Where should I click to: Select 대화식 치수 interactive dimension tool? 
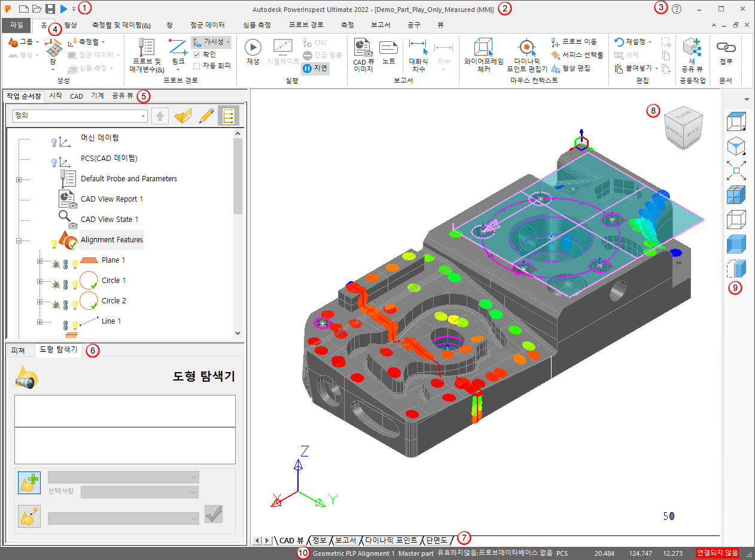tap(418, 56)
